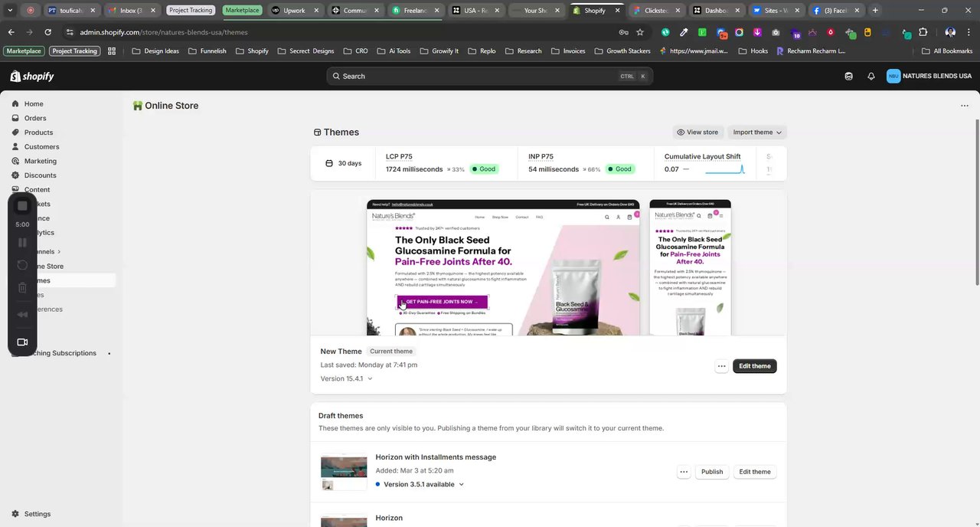Reload the current page
Viewport: 980px width, 527px height.
pyautogui.click(x=47, y=32)
